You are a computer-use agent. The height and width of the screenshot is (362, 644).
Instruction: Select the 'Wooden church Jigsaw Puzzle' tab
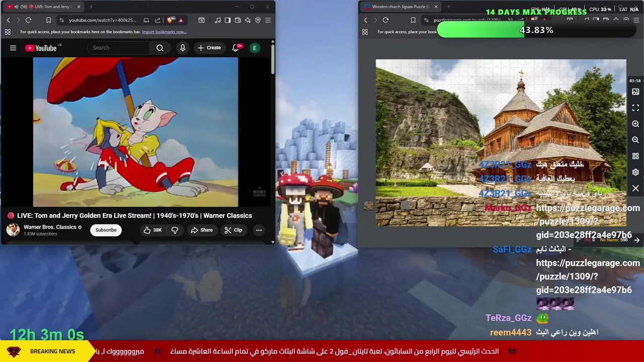pyautogui.click(x=401, y=7)
